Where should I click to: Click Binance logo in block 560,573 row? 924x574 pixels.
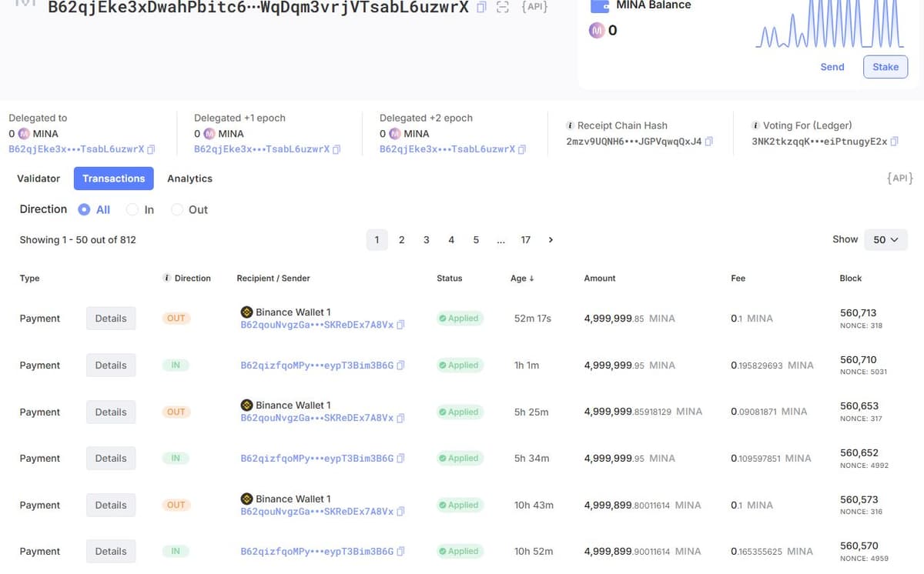point(246,499)
